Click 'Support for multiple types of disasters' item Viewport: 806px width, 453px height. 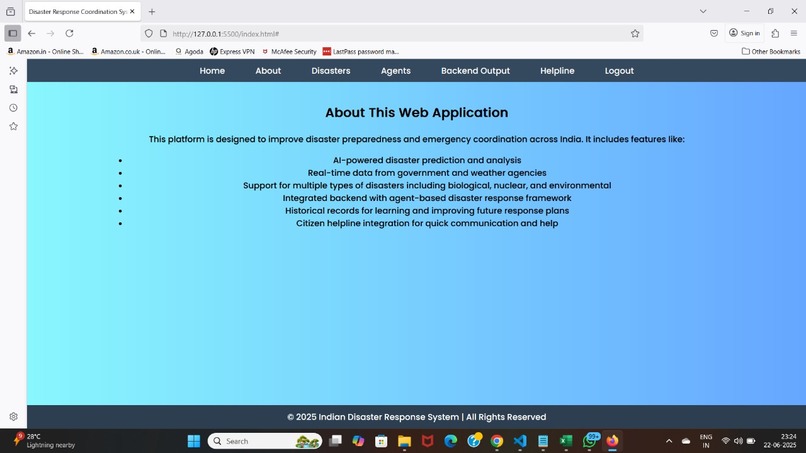point(427,186)
